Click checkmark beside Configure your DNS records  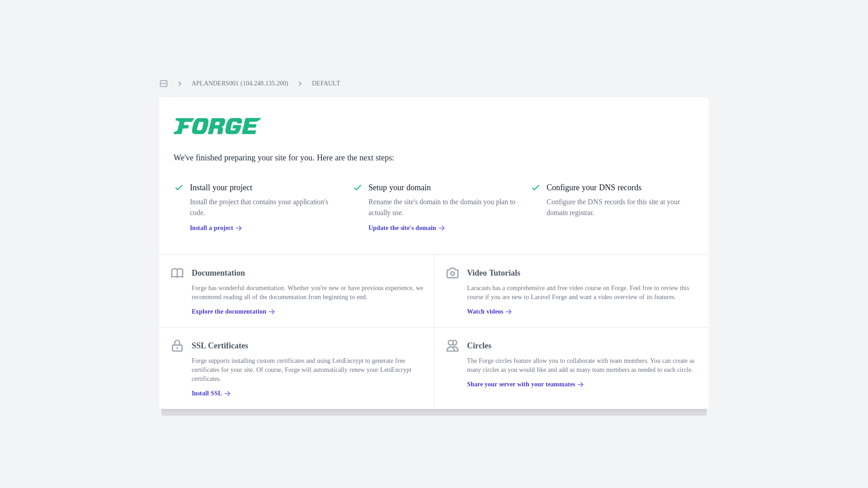click(536, 188)
